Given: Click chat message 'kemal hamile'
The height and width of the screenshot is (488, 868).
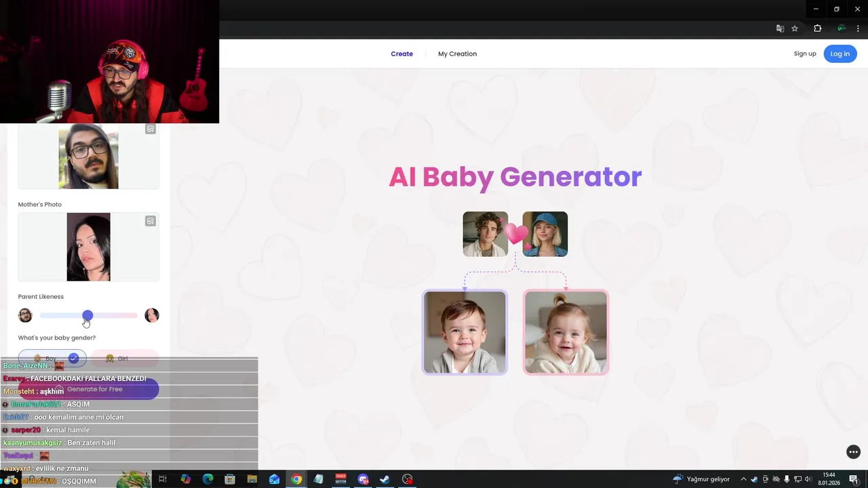Looking at the screenshot, I should click(x=68, y=430).
